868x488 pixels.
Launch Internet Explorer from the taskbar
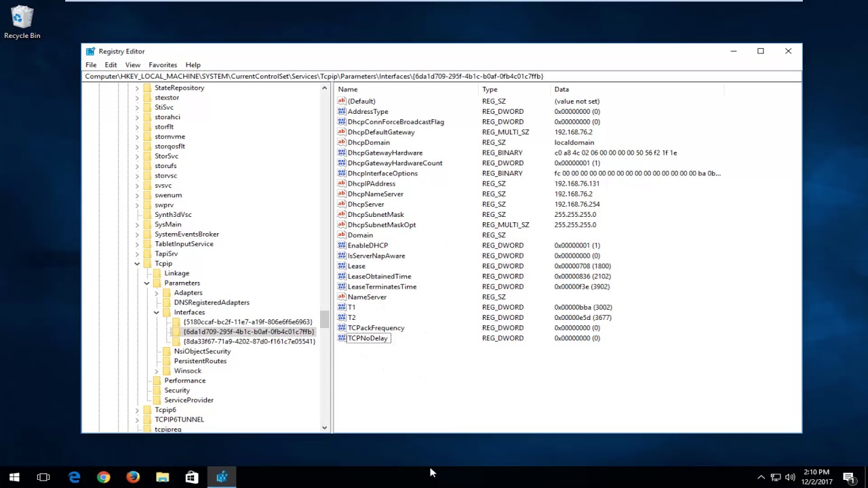[74, 477]
